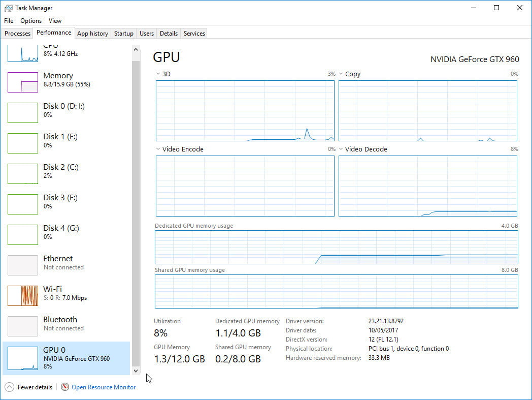Click the Wi-Fi activity graph icon
Viewport: 532px width, 400px height.
[x=23, y=296]
